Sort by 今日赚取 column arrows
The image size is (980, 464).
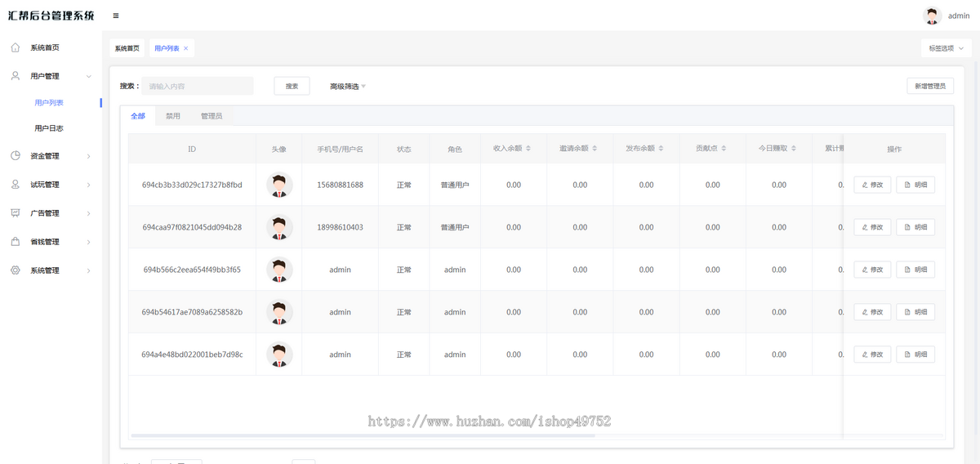tap(794, 149)
